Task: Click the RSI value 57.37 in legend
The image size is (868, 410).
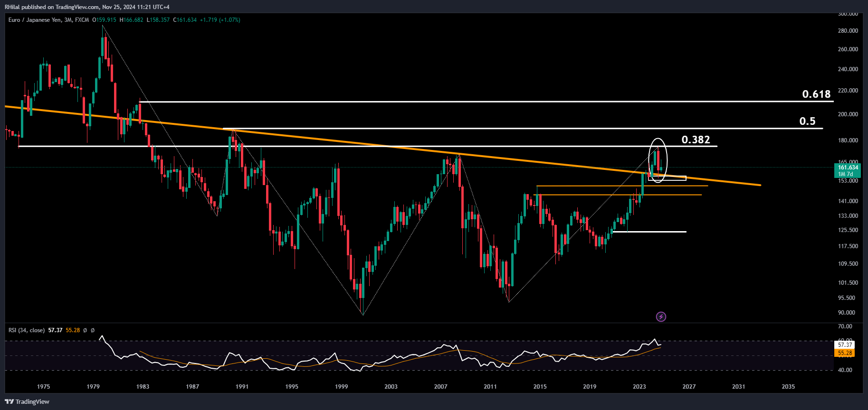Action: pos(55,330)
